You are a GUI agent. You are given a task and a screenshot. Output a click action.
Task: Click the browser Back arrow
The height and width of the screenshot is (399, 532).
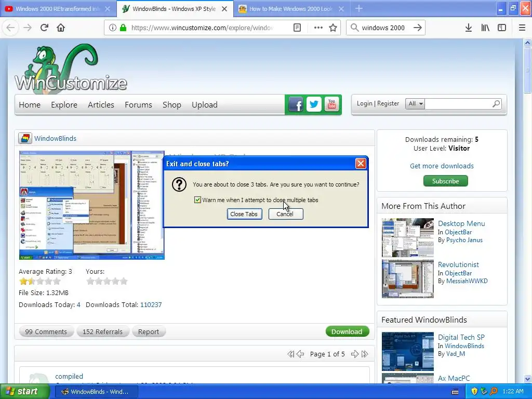[10, 28]
